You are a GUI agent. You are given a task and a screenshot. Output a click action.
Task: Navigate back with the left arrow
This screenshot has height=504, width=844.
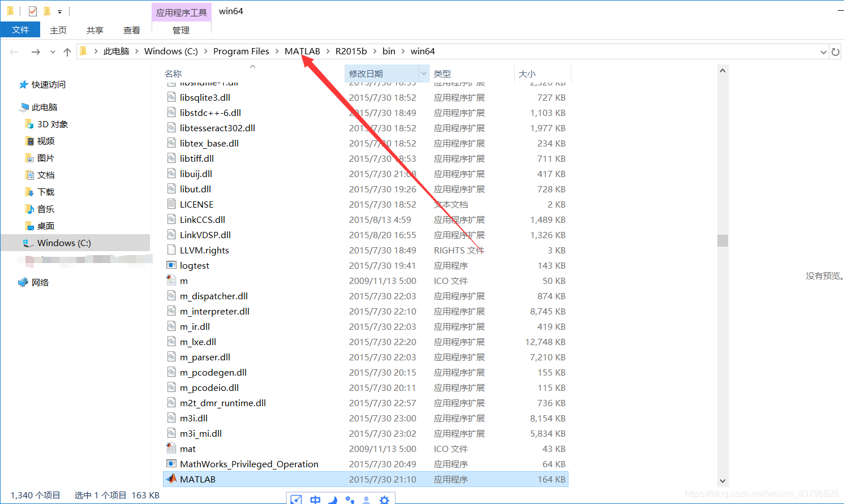click(x=14, y=51)
